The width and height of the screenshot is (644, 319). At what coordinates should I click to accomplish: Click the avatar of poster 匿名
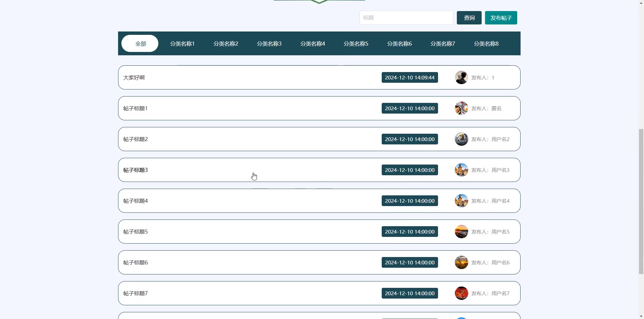coord(461,108)
